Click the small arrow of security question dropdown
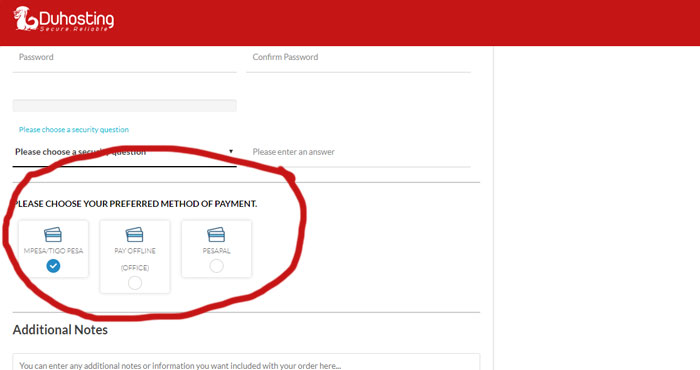The height and width of the screenshot is (370, 700). tap(231, 151)
